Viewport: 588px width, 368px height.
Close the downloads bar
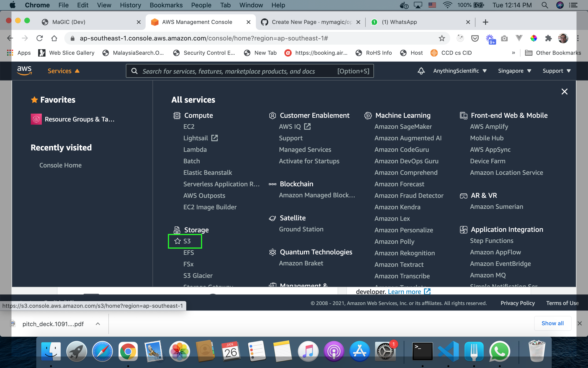pos(580,323)
